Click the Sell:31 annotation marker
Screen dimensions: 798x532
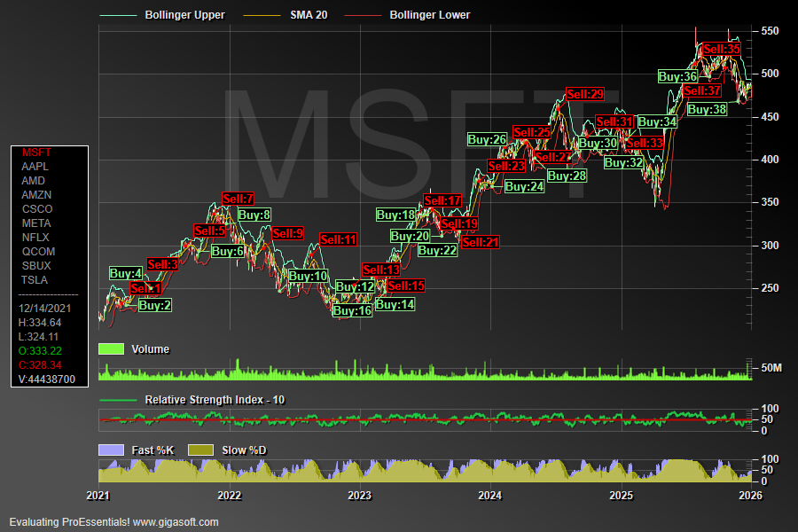pyautogui.click(x=614, y=121)
